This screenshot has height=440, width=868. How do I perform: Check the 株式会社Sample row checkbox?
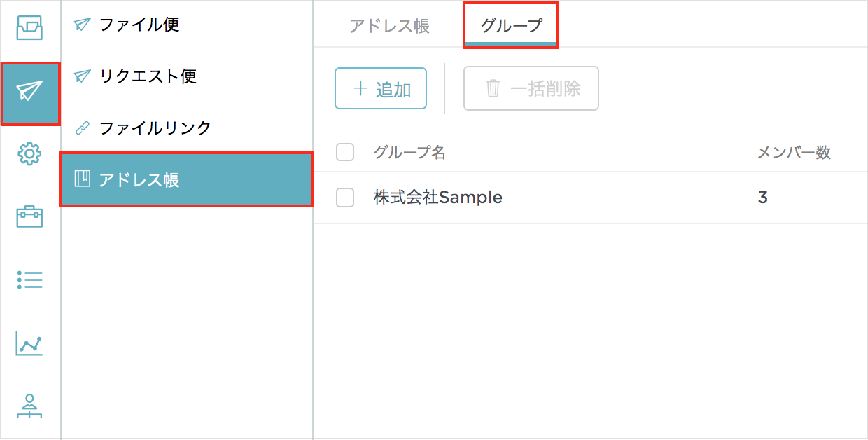click(345, 198)
